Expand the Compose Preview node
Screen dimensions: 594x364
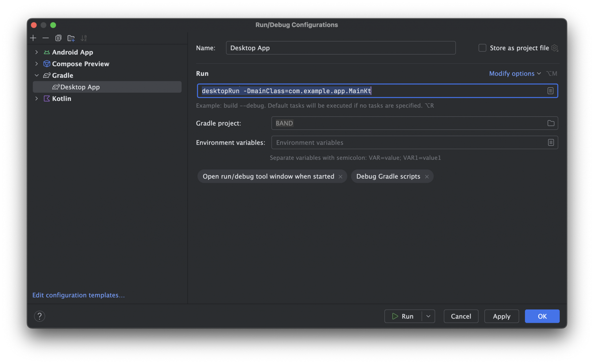click(37, 64)
